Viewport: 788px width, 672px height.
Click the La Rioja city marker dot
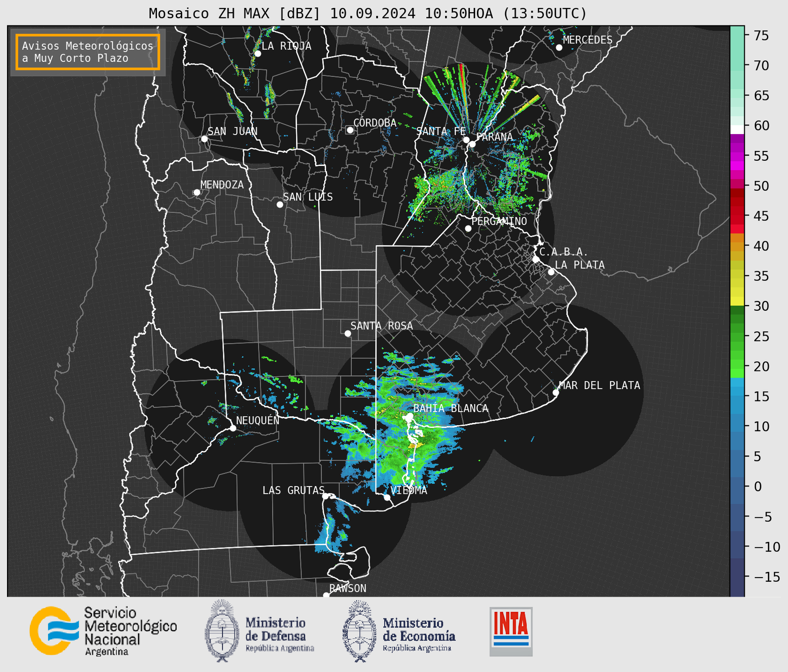257,54
